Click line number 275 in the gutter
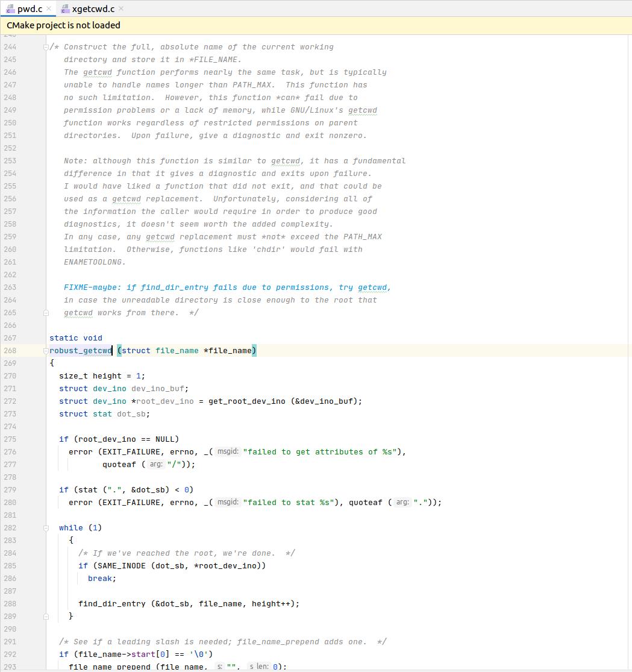This screenshot has width=632, height=672. coord(10,439)
